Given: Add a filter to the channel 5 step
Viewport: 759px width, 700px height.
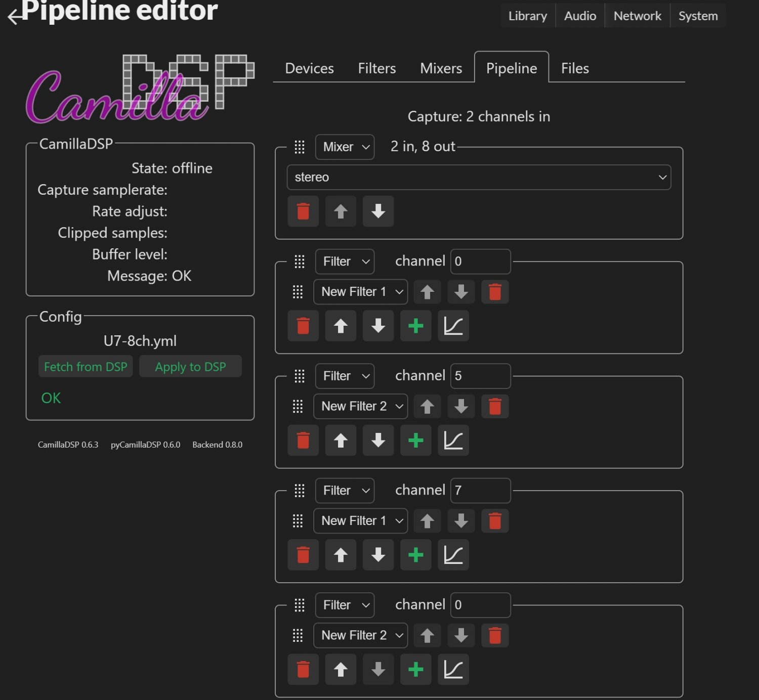Looking at the screenshot, I should tap(415, 441).
